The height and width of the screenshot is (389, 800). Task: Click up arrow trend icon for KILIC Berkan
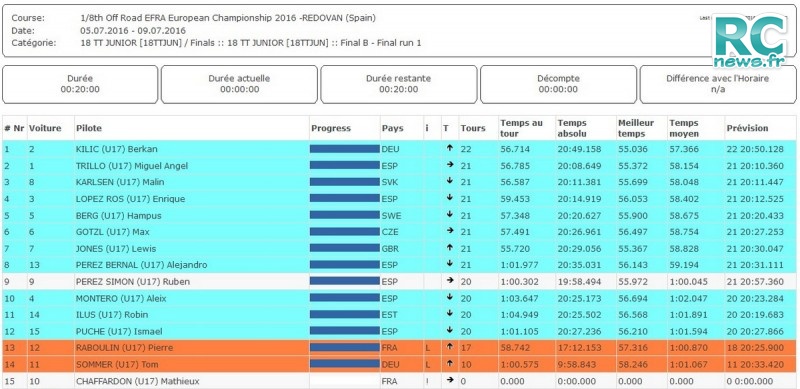coord(449,148)
